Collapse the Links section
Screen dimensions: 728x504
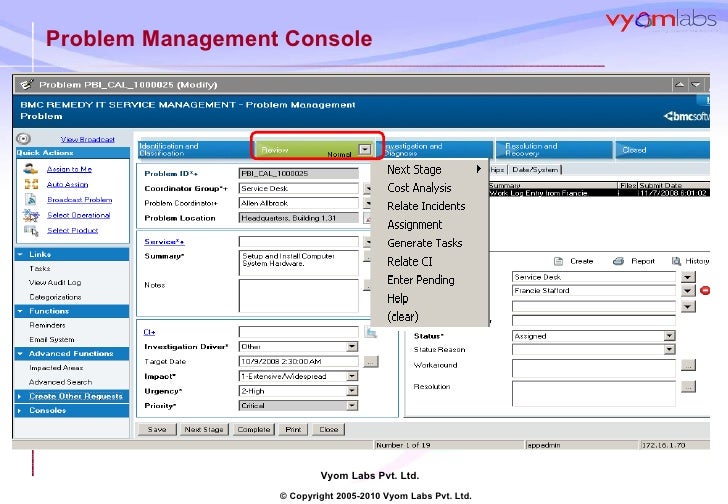click(20, 254)
